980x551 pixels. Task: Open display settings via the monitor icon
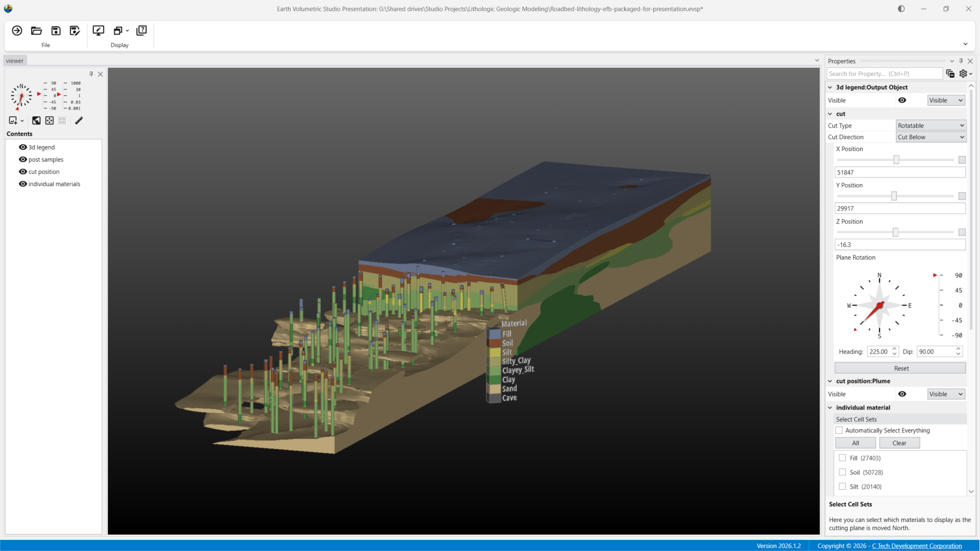tap(98, 31)
